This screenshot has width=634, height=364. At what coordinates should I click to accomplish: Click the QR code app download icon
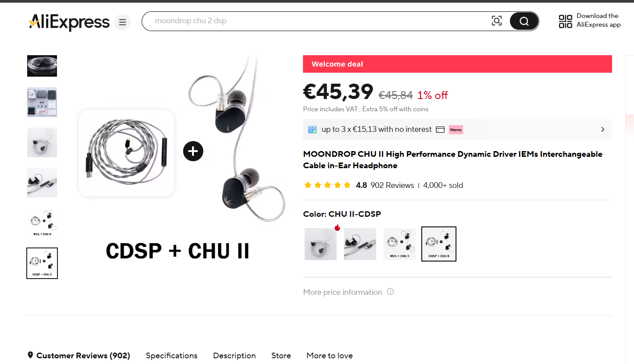click(x=566, y=21)
